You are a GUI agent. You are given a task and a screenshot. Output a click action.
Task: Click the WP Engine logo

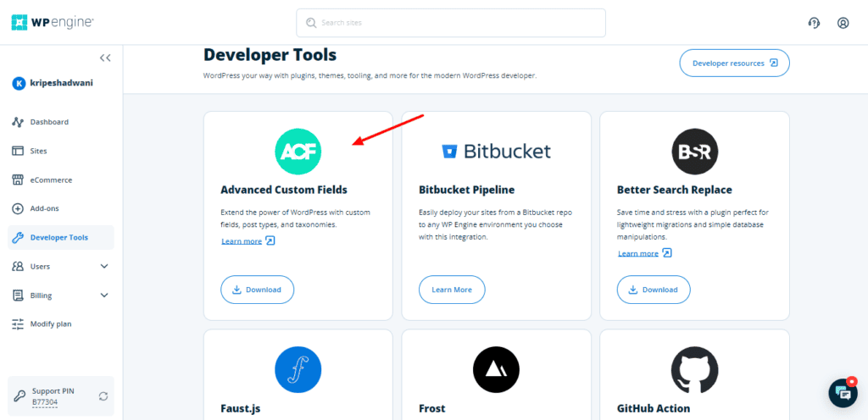click(x=53, y=23)
